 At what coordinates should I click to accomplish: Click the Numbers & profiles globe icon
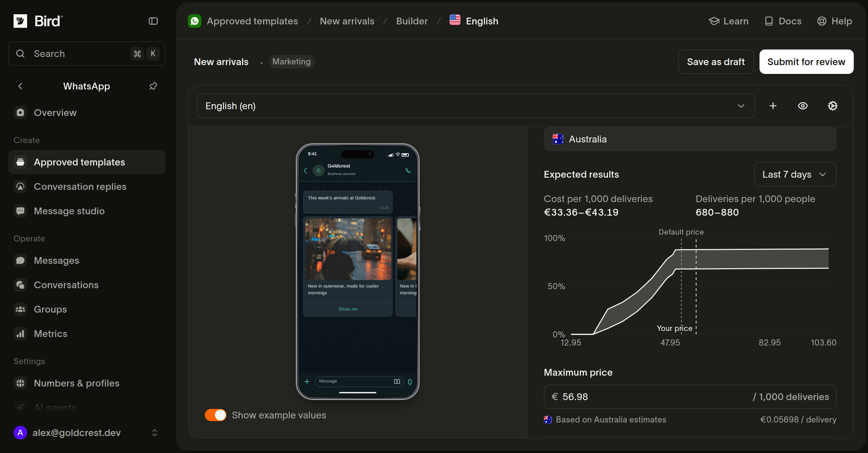point(20,383)
